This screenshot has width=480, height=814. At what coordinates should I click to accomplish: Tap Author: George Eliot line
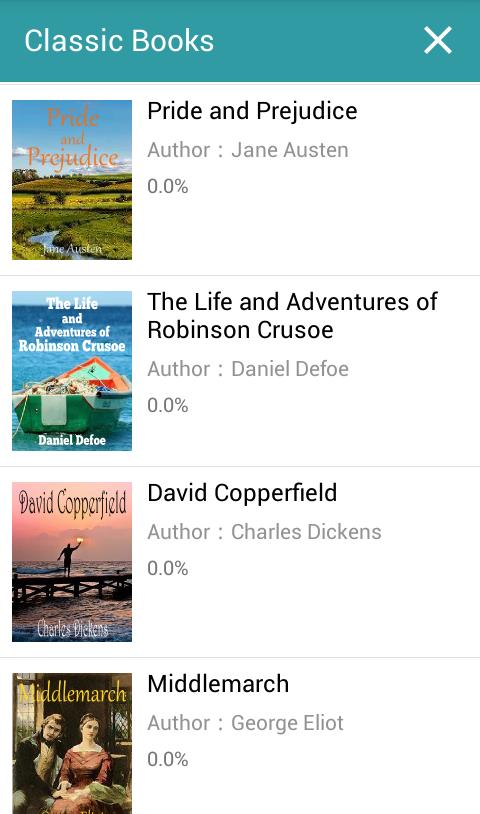tap(245, 723)
